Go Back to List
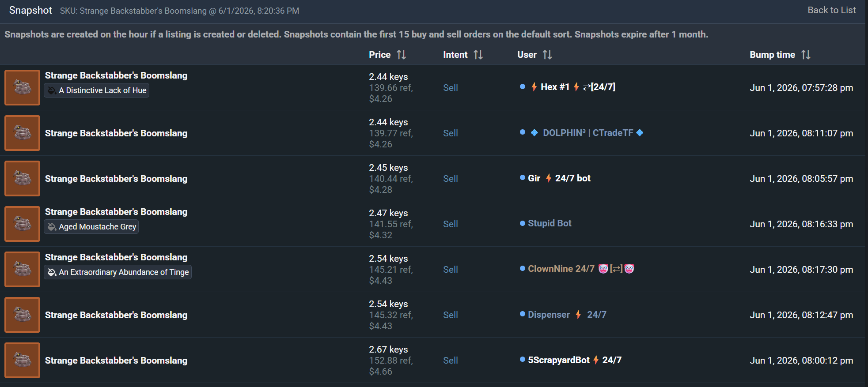Viewport: 868px width, 387px height. tap(832, 10)
